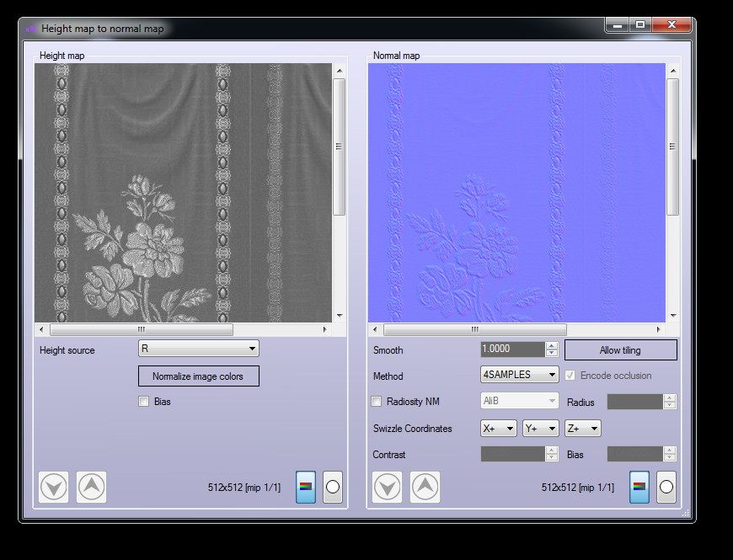Select the RGB channel view icon under Normal map
The height and width of the screenshot is (560, 733).
(639, 487)
